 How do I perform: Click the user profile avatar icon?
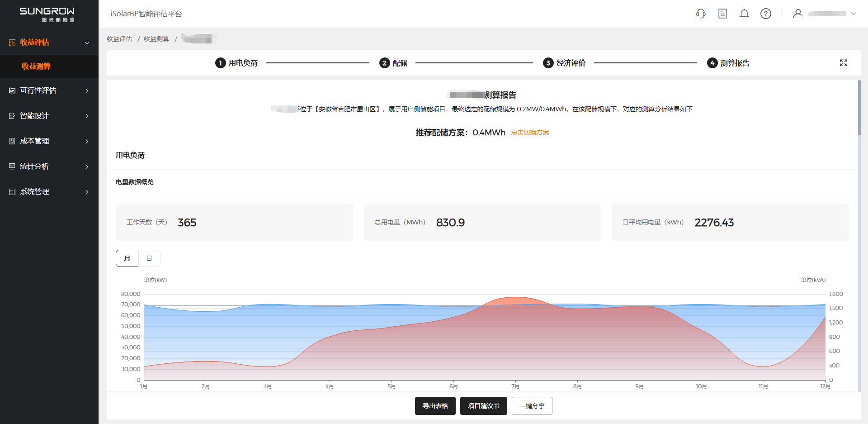(x=797, y=14)
